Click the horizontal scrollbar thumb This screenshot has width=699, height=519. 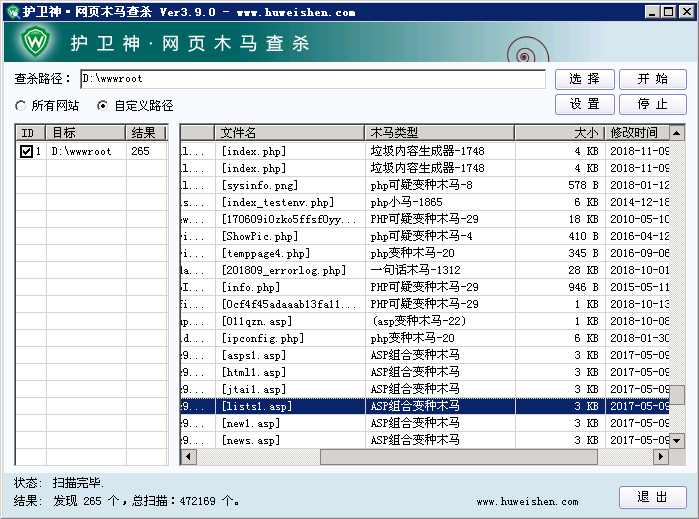pyautogui.click(x=459, y=457)
